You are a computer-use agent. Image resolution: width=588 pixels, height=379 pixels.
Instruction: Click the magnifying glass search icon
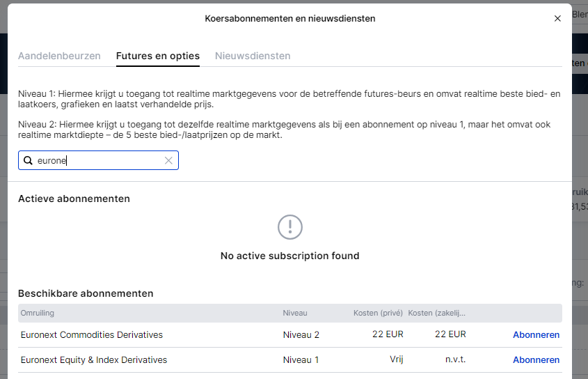29,161
